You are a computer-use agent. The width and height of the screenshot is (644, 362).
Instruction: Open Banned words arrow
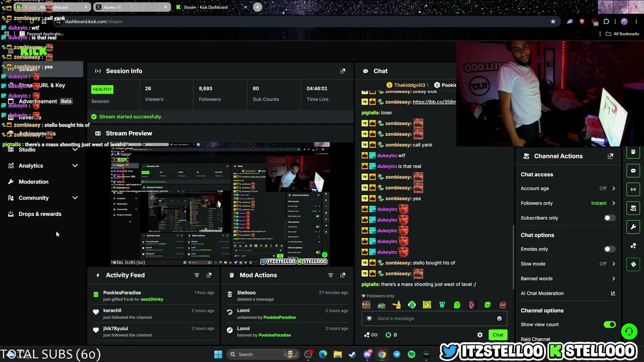(x=613, y=279)
